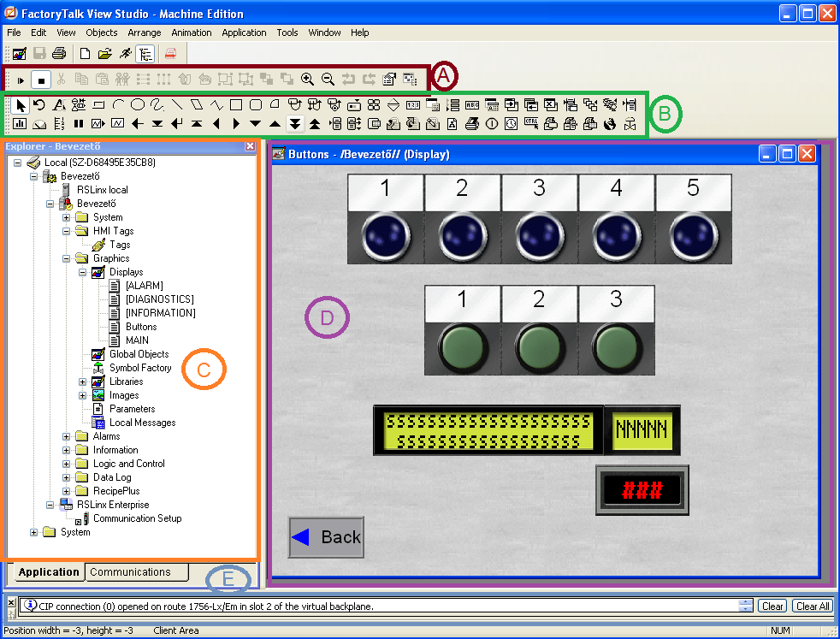Select the Rectangle drawing tool
The image size is (840, 639).
(x=236, y=104)
